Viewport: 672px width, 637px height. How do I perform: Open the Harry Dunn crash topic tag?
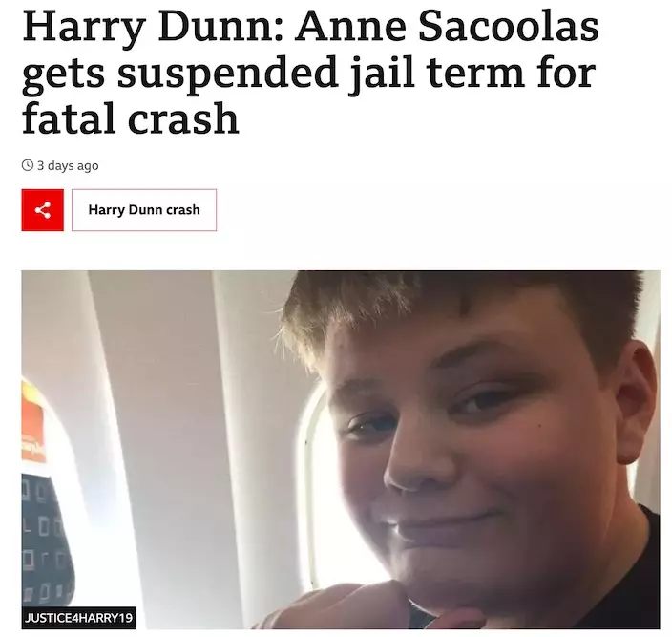tap(144, 210)
